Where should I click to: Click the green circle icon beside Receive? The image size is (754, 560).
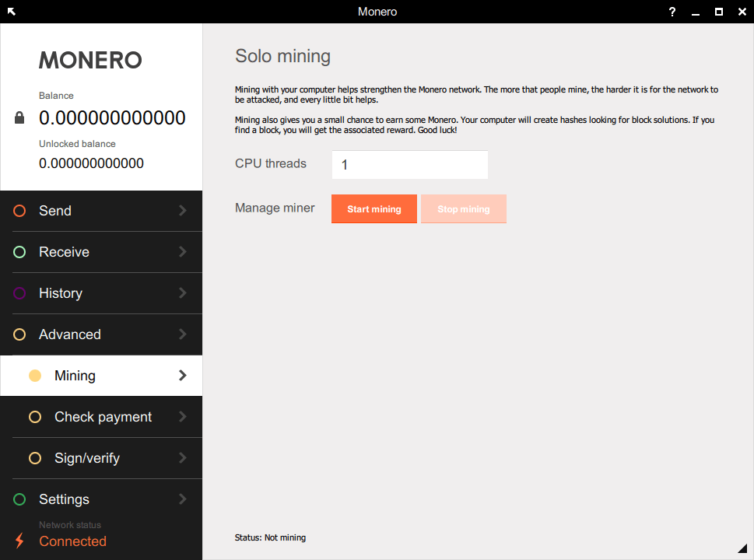pyautogui.click(x=19, y=252)
